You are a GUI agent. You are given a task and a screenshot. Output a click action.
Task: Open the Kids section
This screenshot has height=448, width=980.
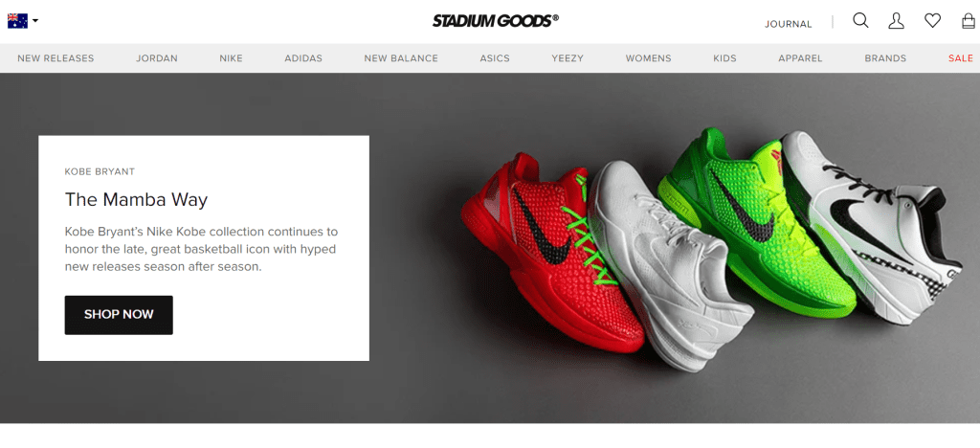[x=724, y=58]
